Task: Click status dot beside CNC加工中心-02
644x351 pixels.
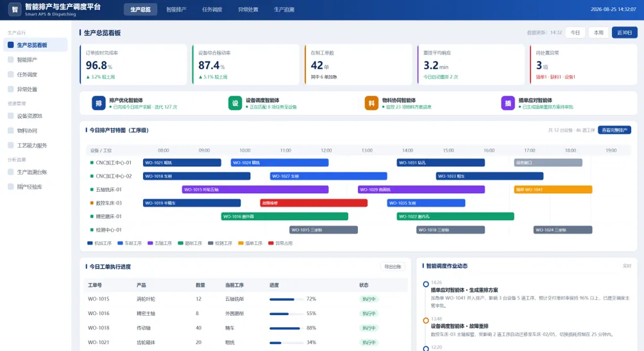Action: pyautogui.click(x=92, y=176)
